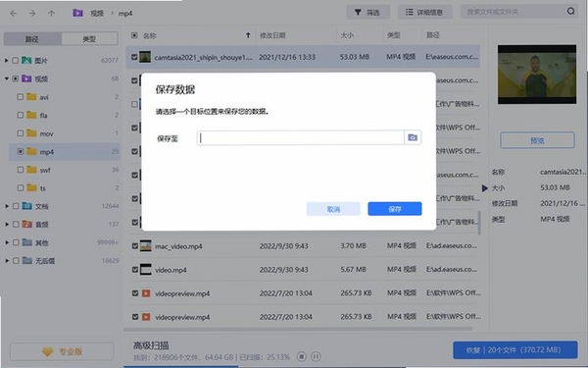
Task: Focus the 保存至 path input field
Action: click(x=301, y=137)
